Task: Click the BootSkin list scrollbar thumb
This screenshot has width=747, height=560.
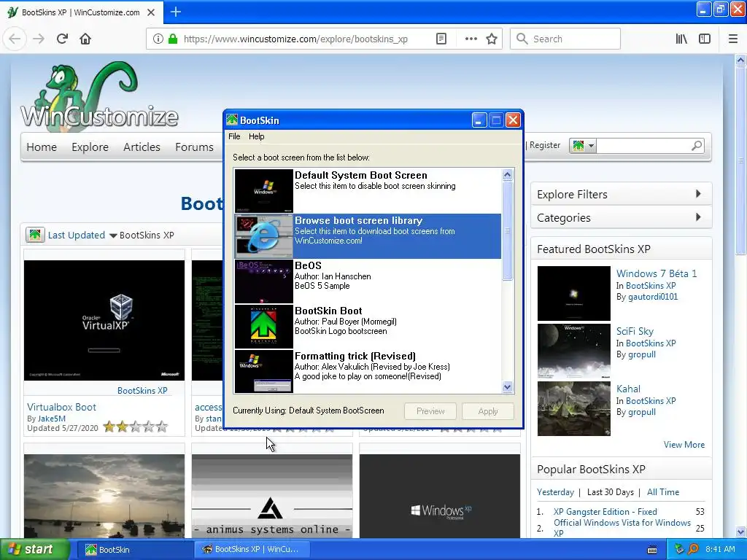Action: (508, 230)
